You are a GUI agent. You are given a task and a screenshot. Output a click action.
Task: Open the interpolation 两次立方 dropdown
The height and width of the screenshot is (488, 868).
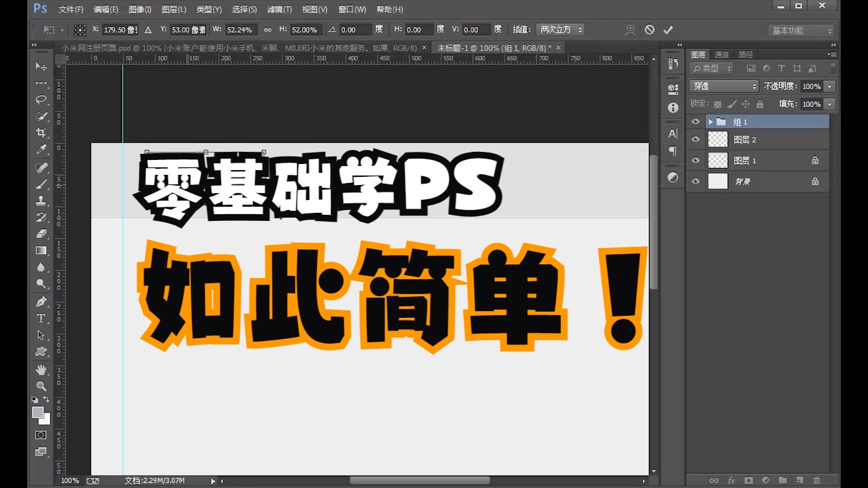click(560, 30)
